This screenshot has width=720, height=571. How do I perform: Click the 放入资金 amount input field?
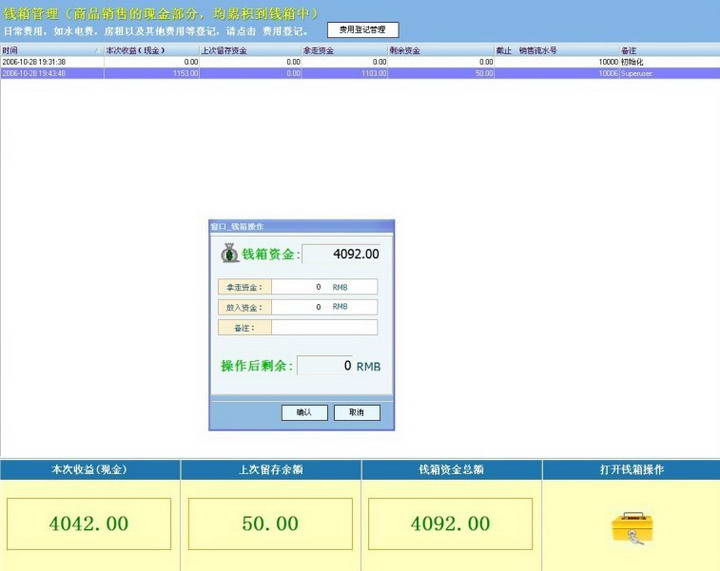point(324,307)
